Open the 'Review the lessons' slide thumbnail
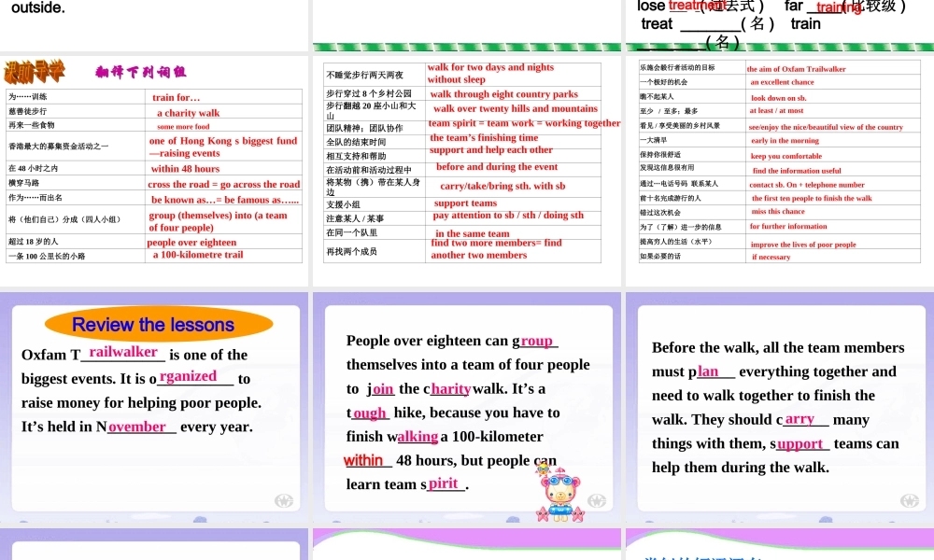 point(154,408)
